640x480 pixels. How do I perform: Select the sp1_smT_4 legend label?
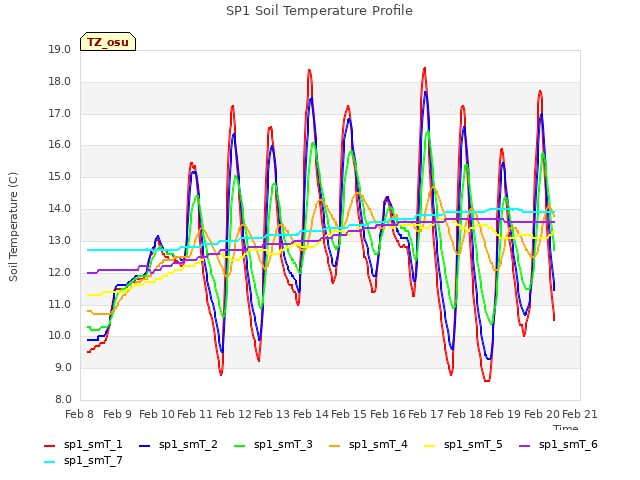(x=378, y=444)
